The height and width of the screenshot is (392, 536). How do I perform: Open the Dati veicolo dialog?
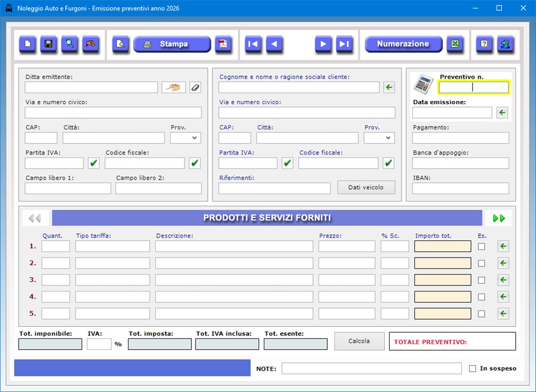(366, 187)
